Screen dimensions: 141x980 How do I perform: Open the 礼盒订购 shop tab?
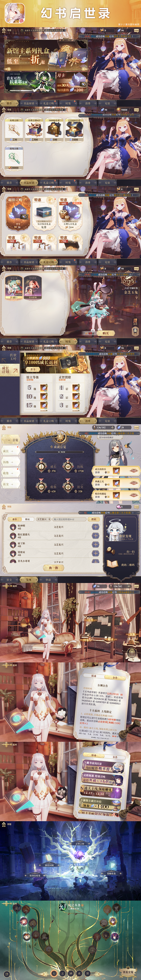(x=48, y=103)
